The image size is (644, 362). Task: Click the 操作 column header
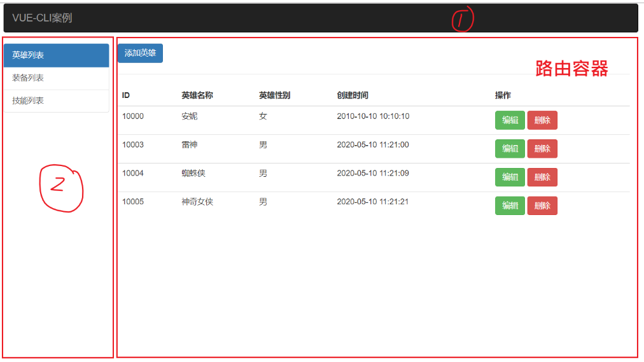[503, 95]
